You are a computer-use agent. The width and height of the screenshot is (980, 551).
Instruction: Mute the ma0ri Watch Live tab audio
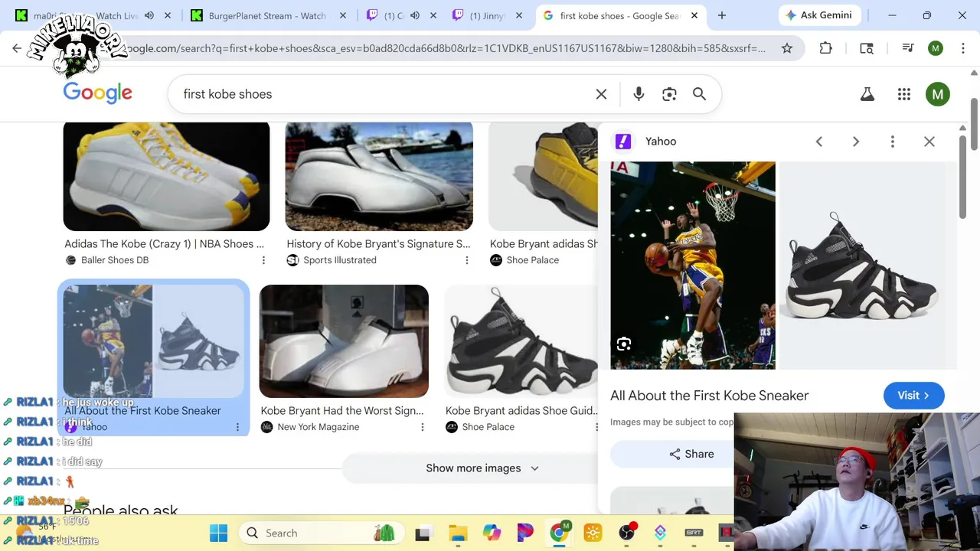(149, 15)
